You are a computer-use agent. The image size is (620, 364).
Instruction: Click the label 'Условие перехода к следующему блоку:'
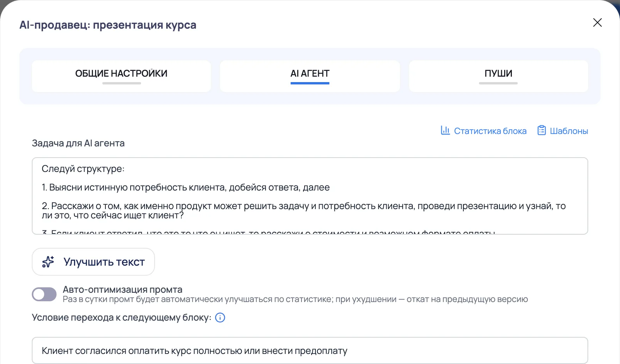click(x=122, y=318)
